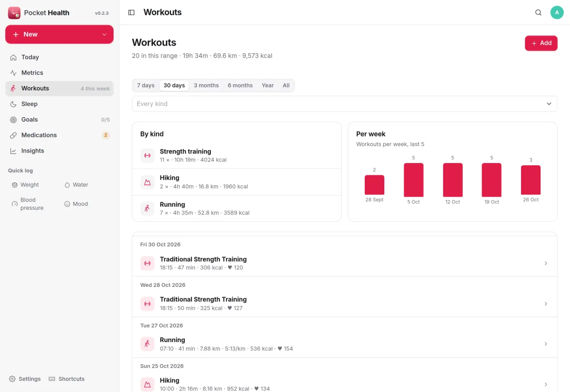The height and width of the screenshot is (392, 570).
Task: Click the Mood smiley icon
Action: tap(67, 204)
